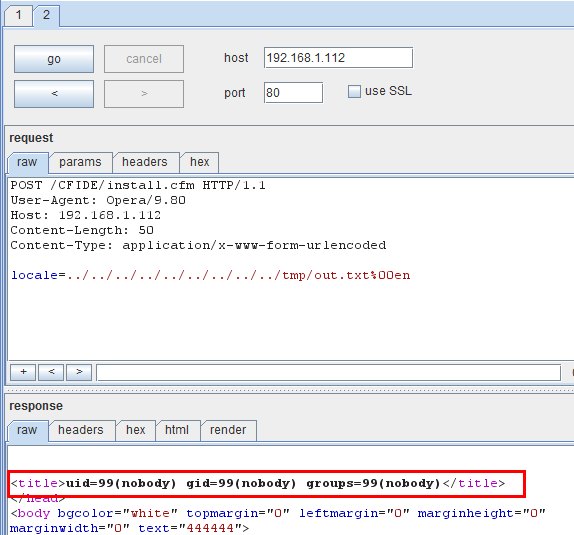Click the Content-Type header line
Screen dimensions: 574x535
198,245
